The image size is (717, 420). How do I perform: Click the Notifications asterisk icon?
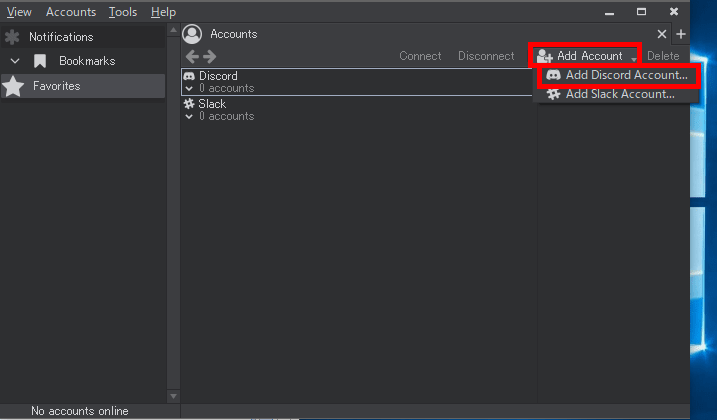point(12,37)
